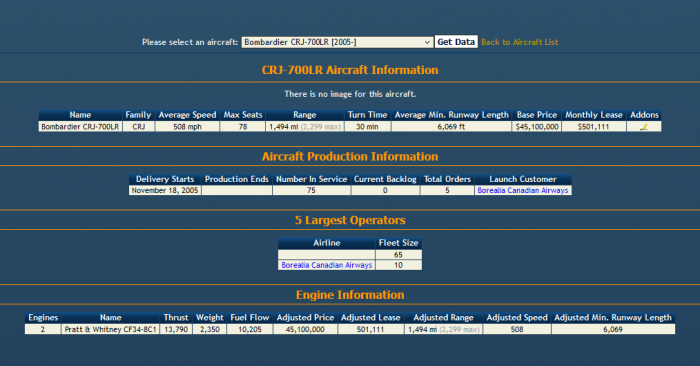Click the Max Seats column header

click(x=243, y=115)
